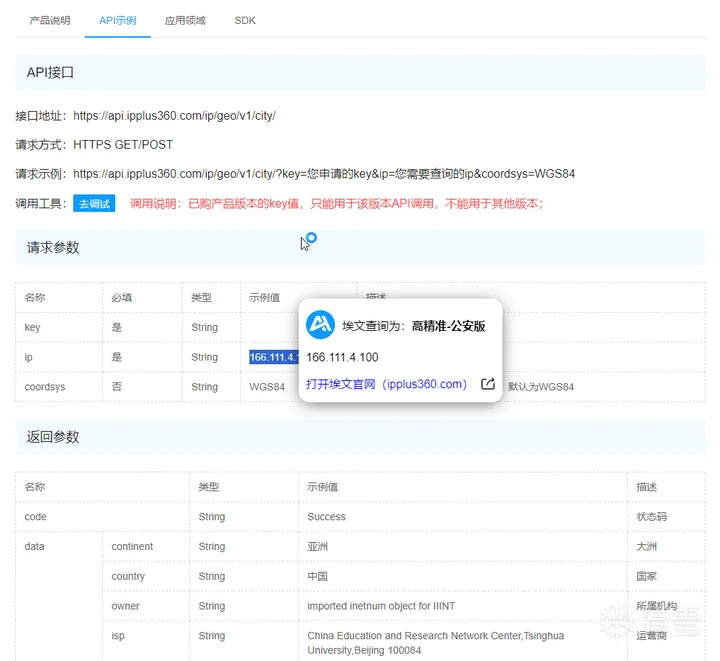Click the red 调用说明 notice text
This screenshot has height=661, width=720.
(337, 203)
